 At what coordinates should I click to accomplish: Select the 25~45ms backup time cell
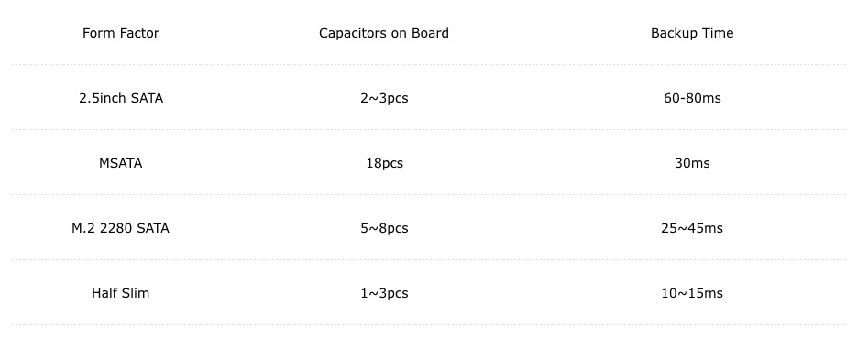(x=692, y=228)
